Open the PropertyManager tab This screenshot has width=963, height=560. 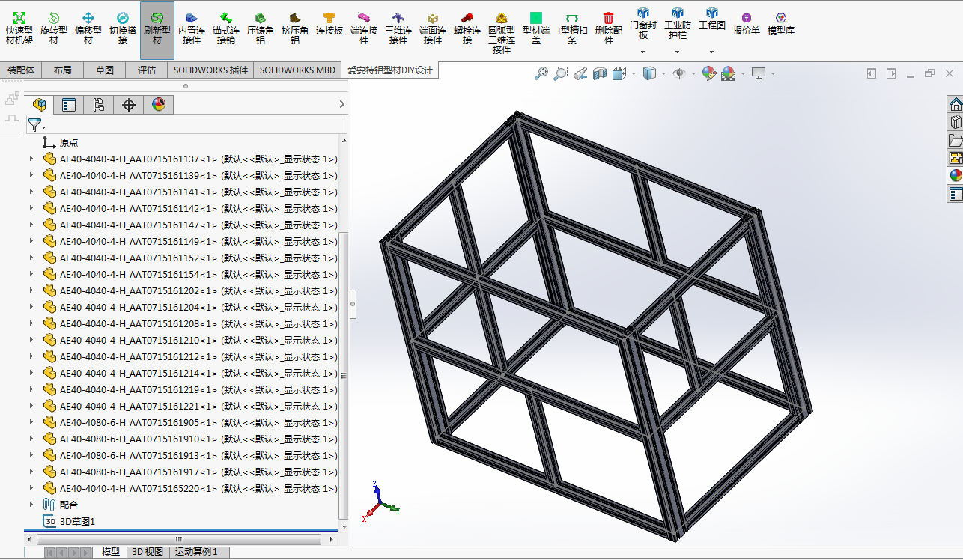click(69, 105)
